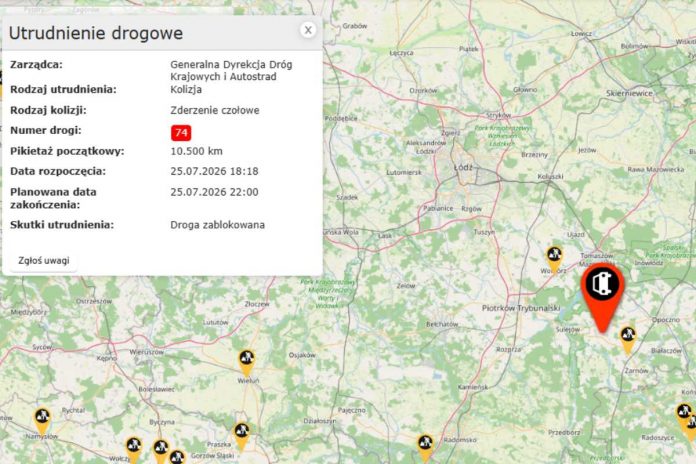The image size is (696, 464).
Task: Click the Skierniewice map label
Action: click(x=629, y=93)
